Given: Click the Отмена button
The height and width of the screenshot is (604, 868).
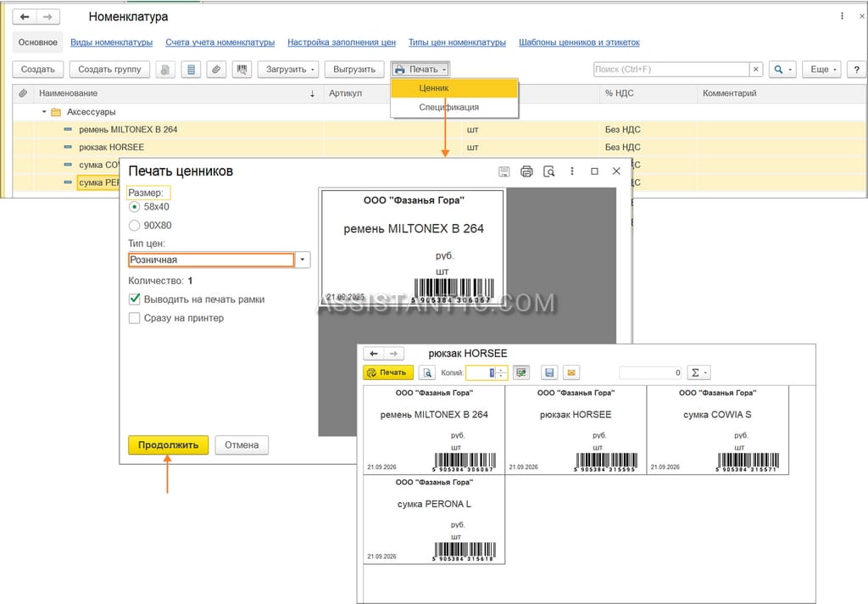Looking at the screenshot, I should tap(242, 445).
